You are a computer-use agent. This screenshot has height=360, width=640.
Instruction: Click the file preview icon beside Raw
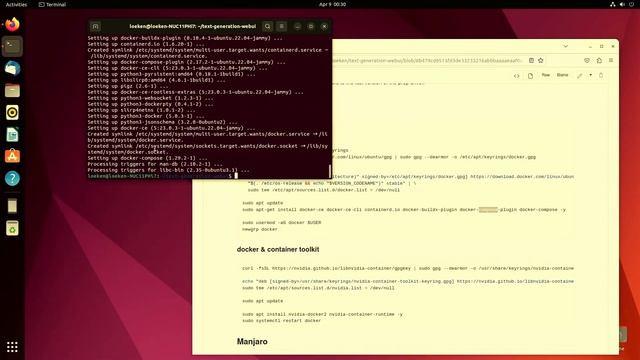[x=530, y=76]
